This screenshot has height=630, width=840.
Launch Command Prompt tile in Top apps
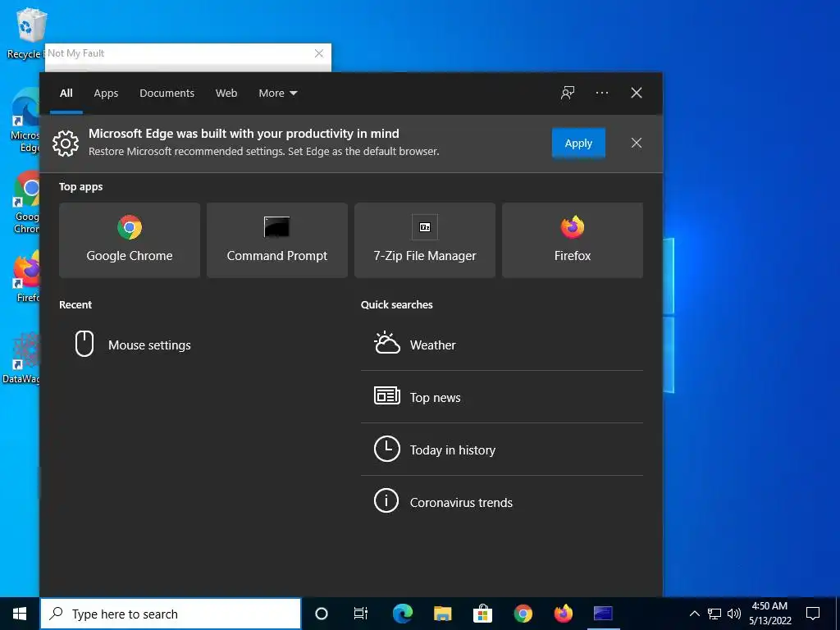[x=277, y=240]
